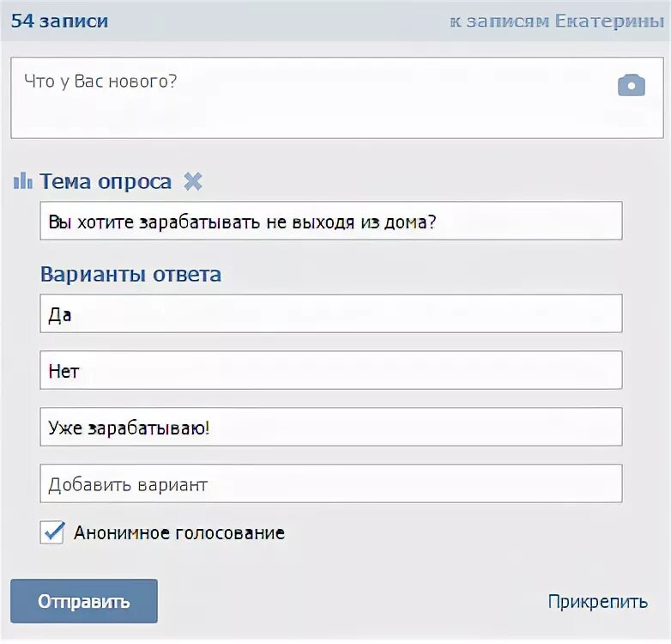
Task: Click the Варианты ответа heading
Action: coord(131,274)
